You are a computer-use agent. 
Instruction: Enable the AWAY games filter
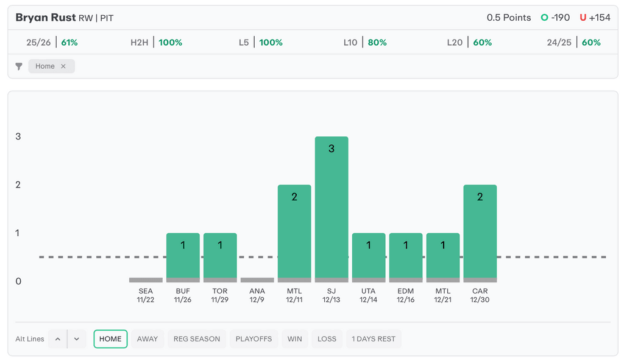(x=147, y=339)
